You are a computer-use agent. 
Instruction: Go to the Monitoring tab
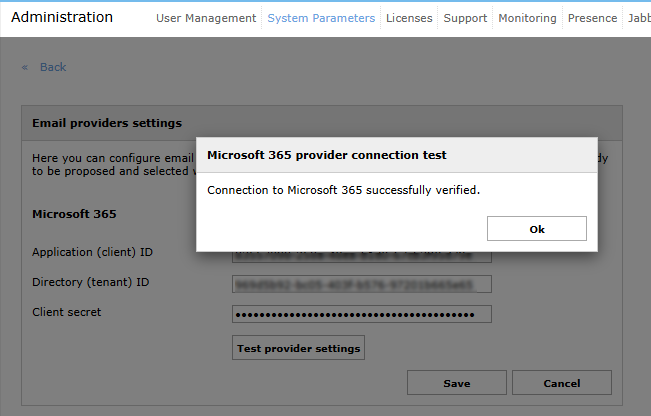click(x=527, y=18)
